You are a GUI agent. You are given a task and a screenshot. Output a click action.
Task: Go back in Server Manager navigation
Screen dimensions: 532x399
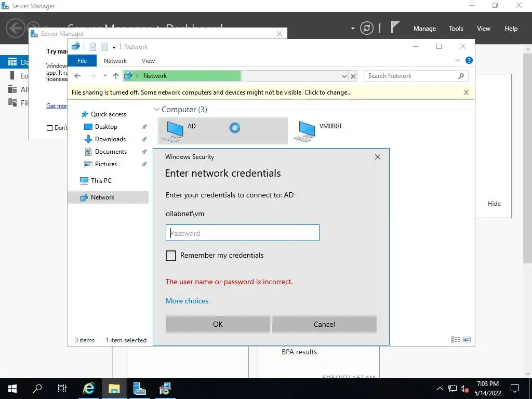point(15,28)
